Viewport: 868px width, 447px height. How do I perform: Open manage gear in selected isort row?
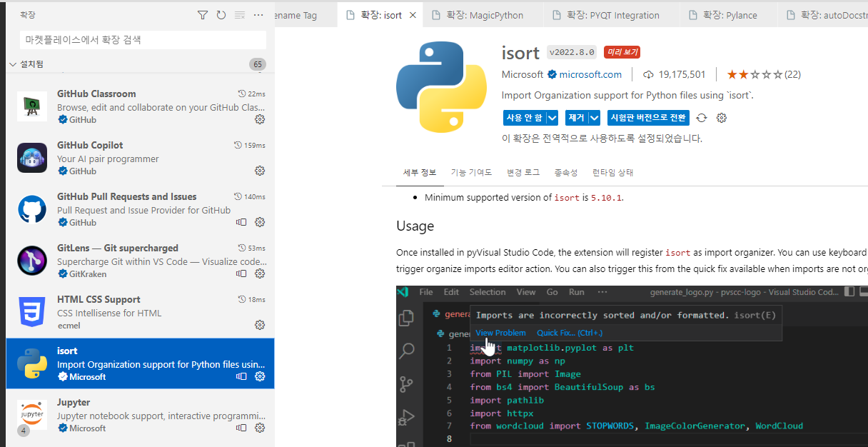click(x=260, y=376)
